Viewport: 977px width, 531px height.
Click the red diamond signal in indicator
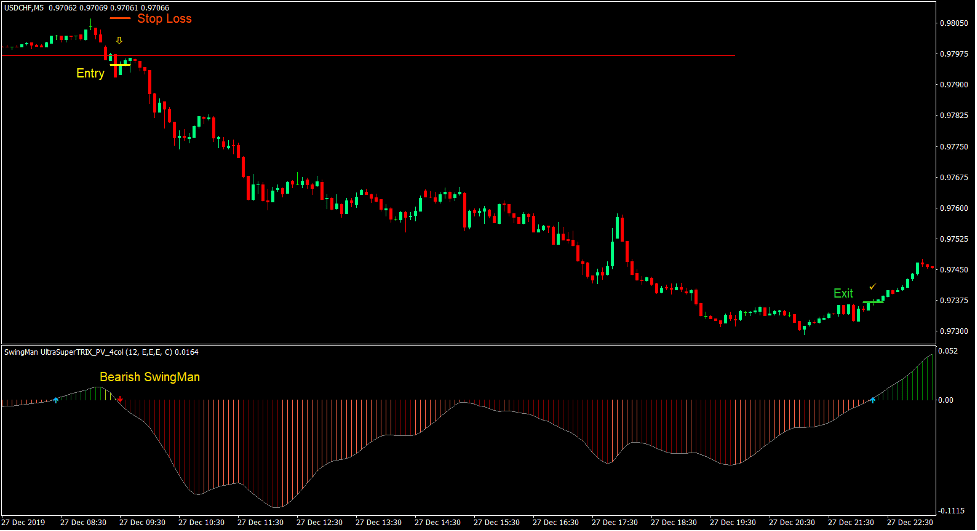click(x=121, y=399)
